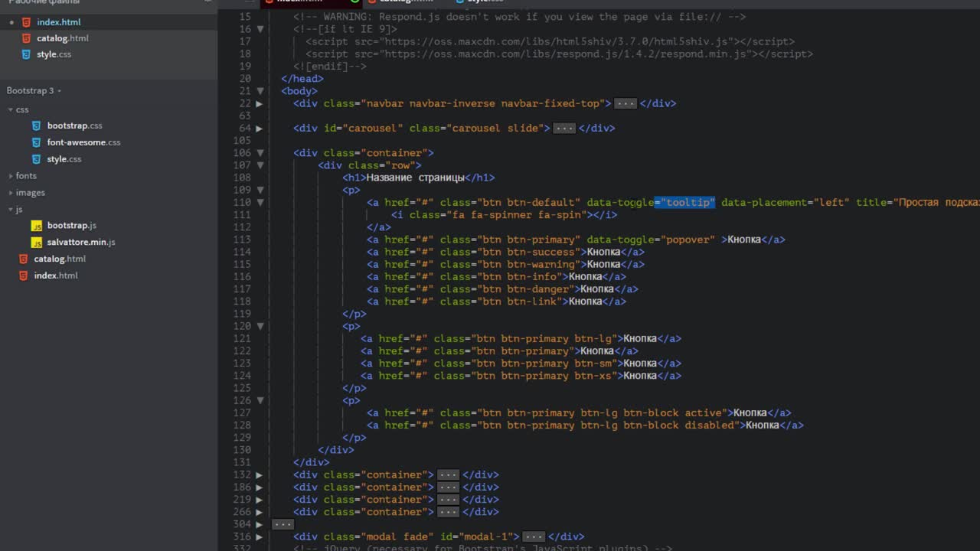980x551 pixels.
Task: Collapse code fold at line 16
Action: click(260, 29)
